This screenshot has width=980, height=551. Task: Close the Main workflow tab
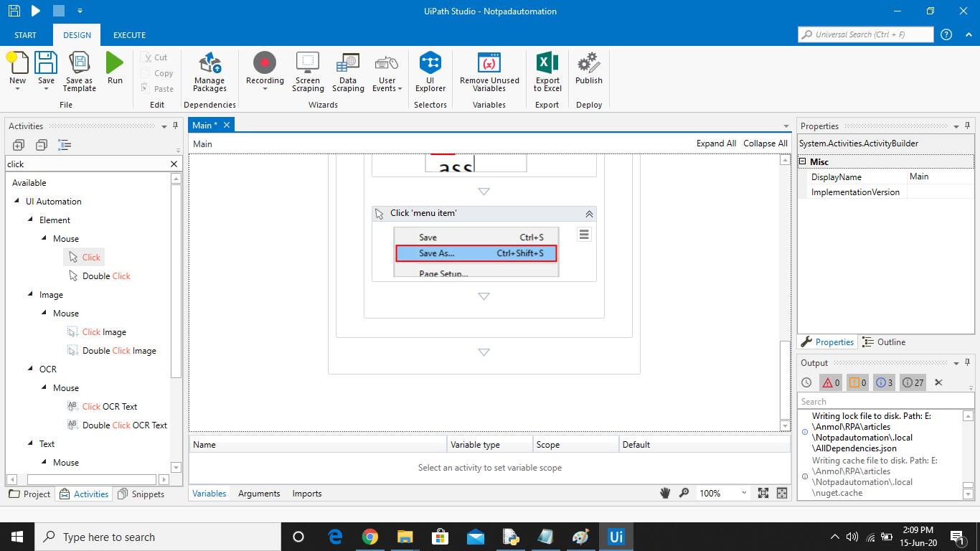(227, 125)
